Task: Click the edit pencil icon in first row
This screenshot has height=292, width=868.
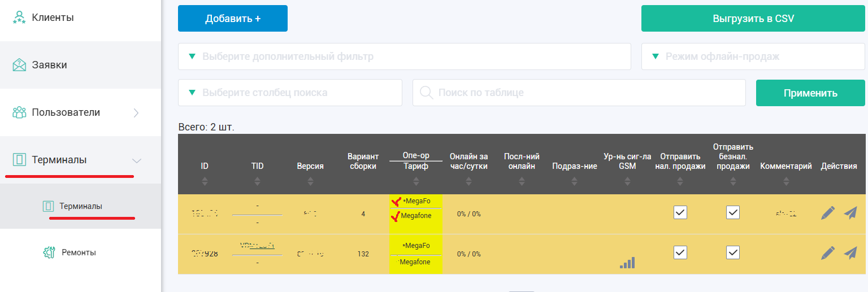Action: pyautogui.click(x=827, y=213)
